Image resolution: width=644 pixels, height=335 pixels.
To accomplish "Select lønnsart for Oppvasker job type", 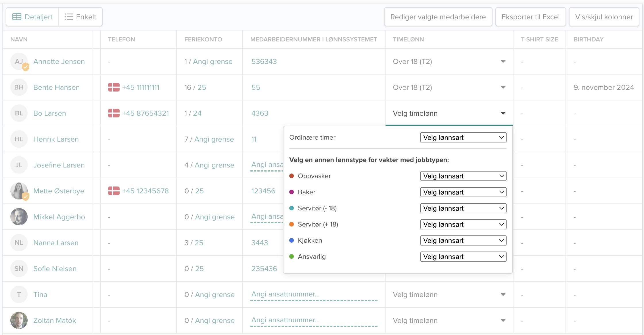I will (x=462, y=176).
